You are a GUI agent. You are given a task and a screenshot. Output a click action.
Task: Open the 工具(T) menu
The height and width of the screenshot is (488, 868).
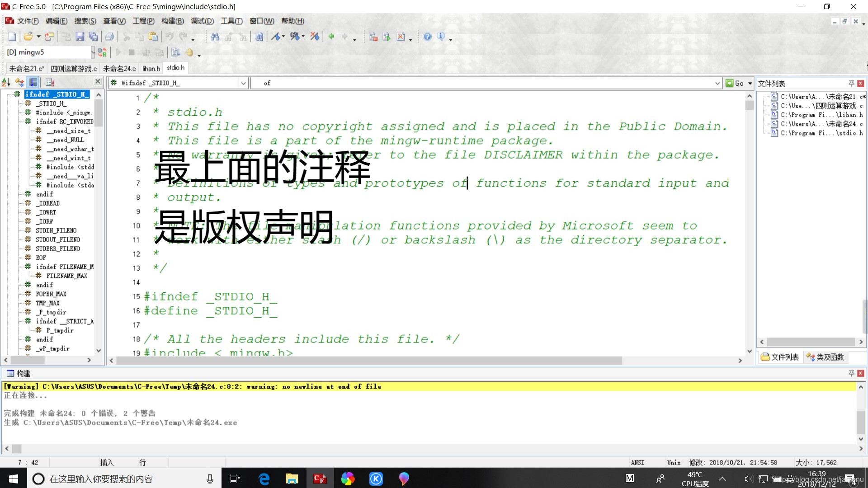point(231,21)
